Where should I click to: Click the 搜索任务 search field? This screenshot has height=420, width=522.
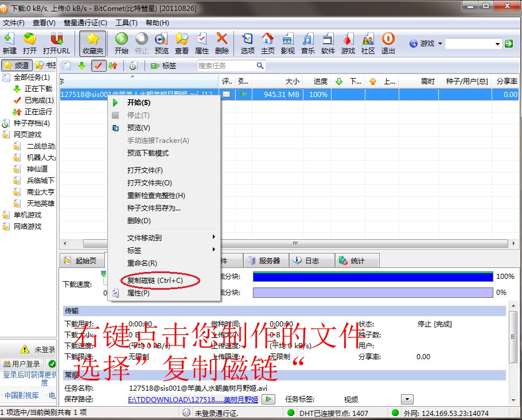click(231, 65)
